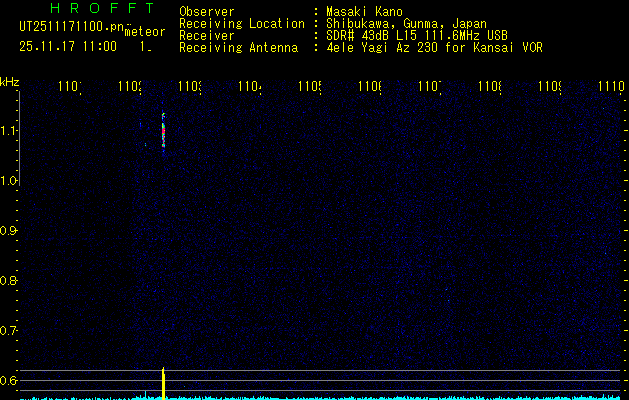Screen dimensions: 629x400
Task: Click the cyan noise floor trace
Action: coord(400,397)
